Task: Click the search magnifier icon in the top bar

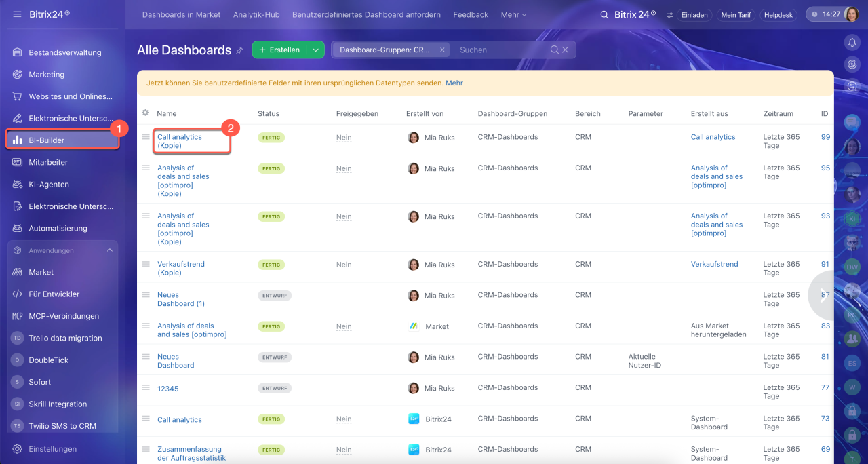Action: 604,14
